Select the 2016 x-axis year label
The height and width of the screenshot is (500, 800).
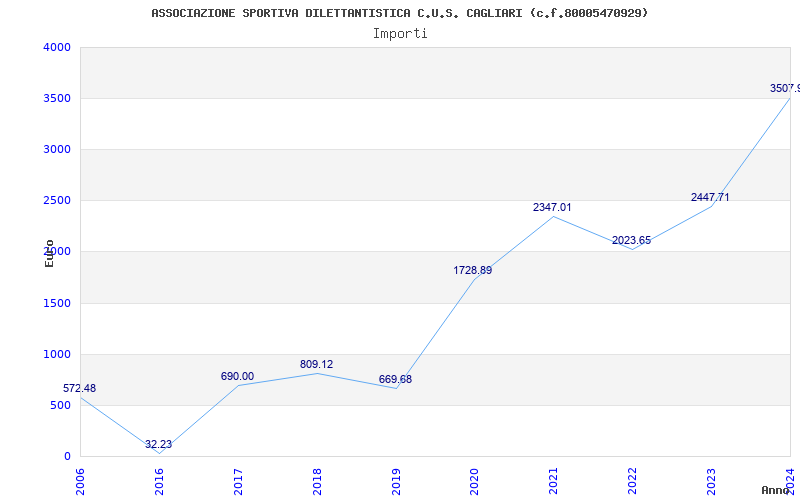(x=160, y=480)
